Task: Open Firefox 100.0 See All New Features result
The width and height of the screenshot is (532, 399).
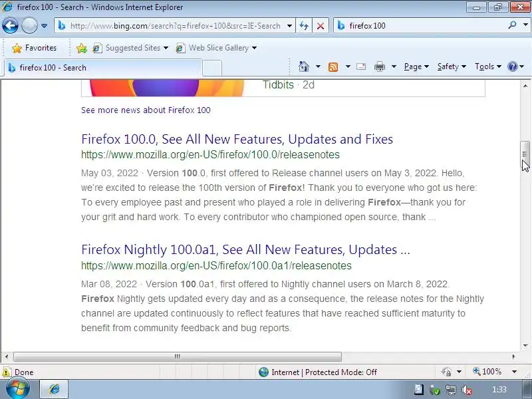Action: (237, 139)
